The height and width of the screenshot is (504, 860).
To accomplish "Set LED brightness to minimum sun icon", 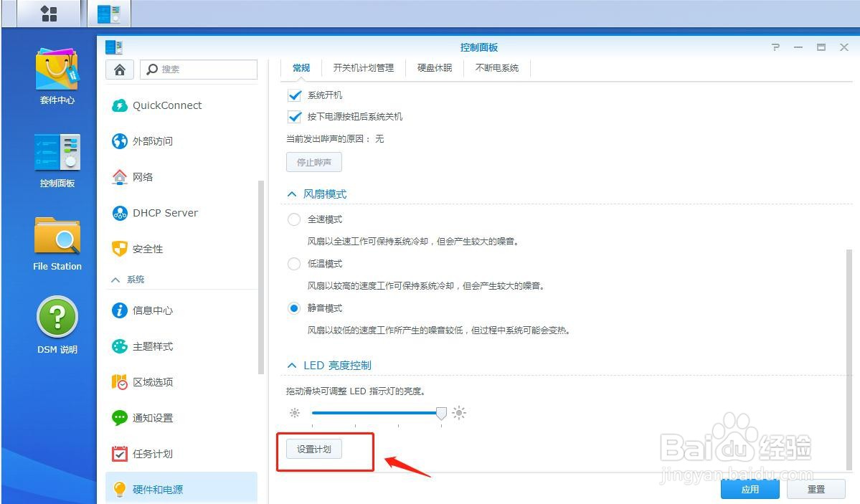I will 295,412.
